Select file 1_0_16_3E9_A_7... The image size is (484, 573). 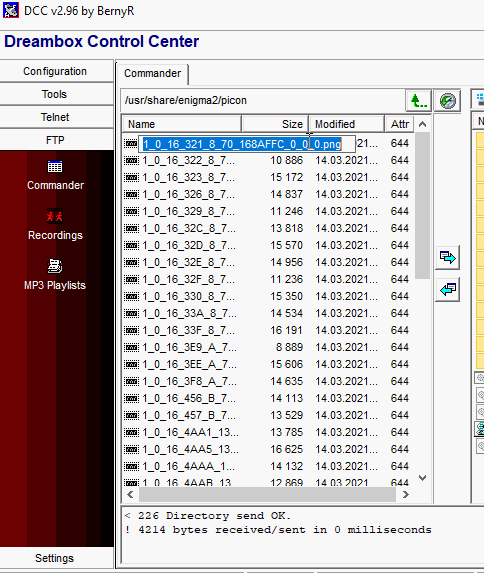pyautogui.click(x=189, y=348)
